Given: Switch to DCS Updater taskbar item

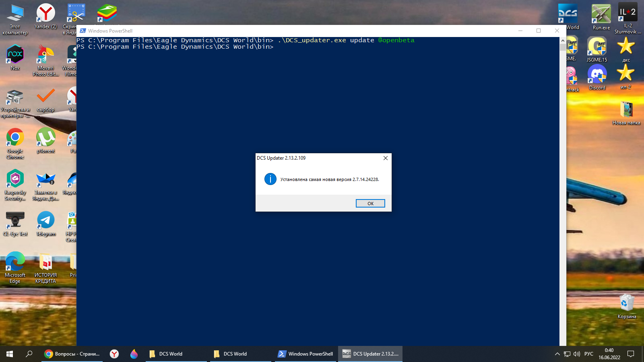Looking at the screenshot, I should point(370,354).
